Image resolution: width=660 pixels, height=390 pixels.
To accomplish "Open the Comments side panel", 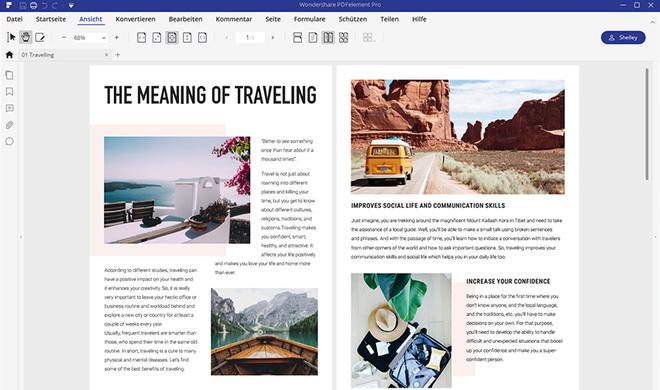I will click(x=9, y=108).
